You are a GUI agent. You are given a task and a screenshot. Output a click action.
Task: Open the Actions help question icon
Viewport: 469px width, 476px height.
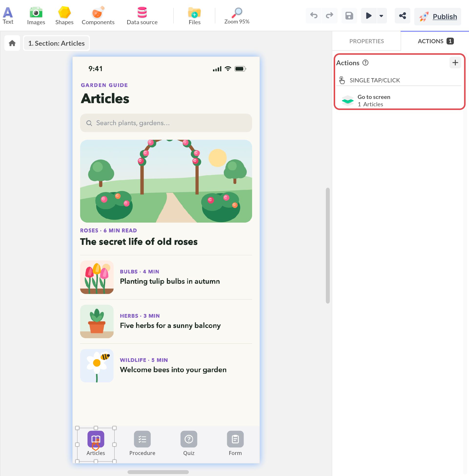pos(365,63)
